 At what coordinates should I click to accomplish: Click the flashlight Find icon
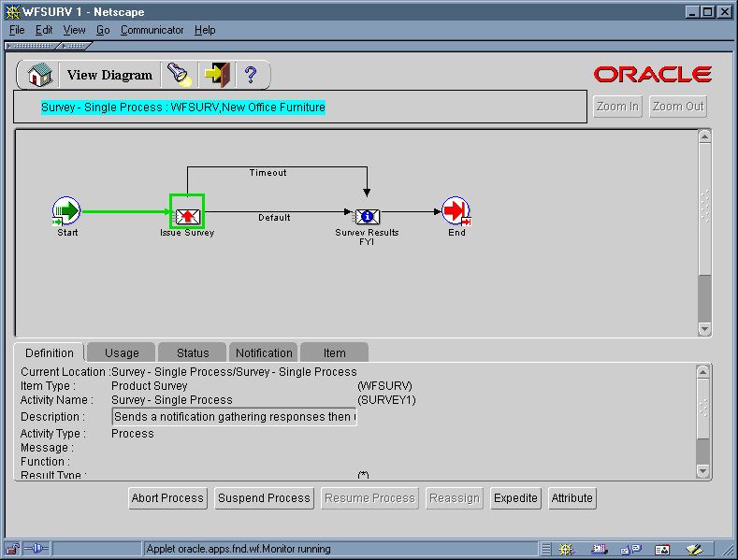(x=178, y=75)
